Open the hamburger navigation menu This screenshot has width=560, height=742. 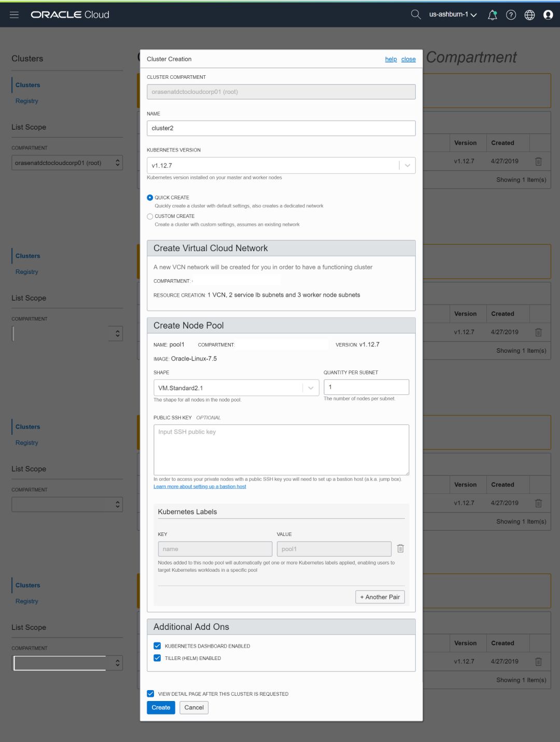click(x=14, y=15)
